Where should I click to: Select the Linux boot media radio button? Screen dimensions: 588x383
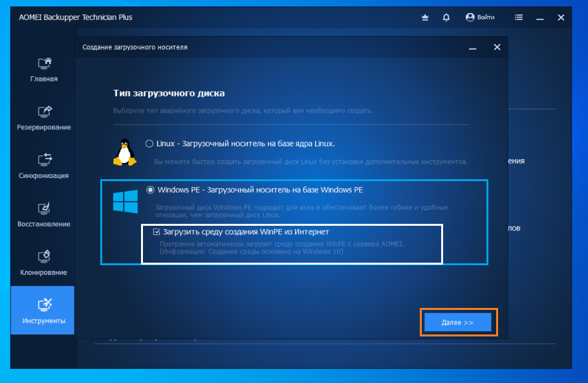click(149, 144)
